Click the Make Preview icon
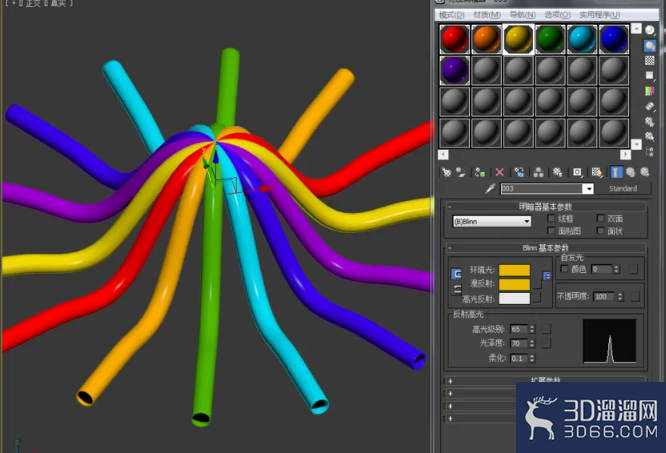Image resolution: width=666 pixels, height=453 pixels. pos(650,106)
